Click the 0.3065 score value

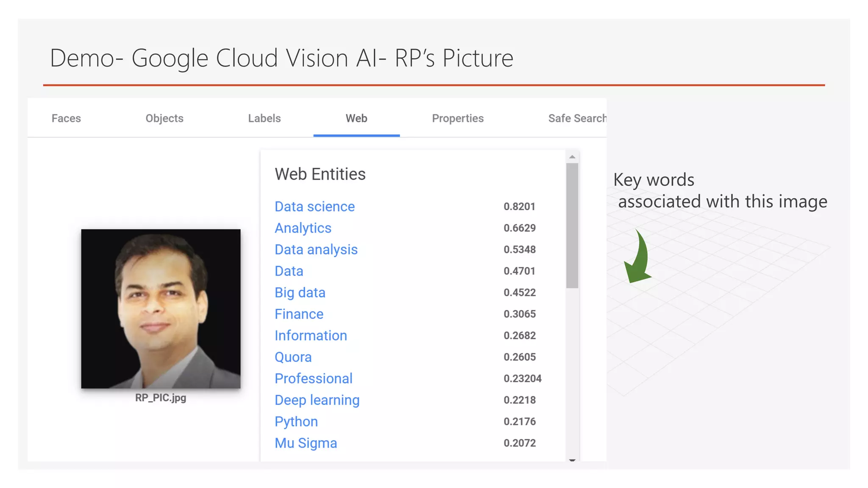520,314
